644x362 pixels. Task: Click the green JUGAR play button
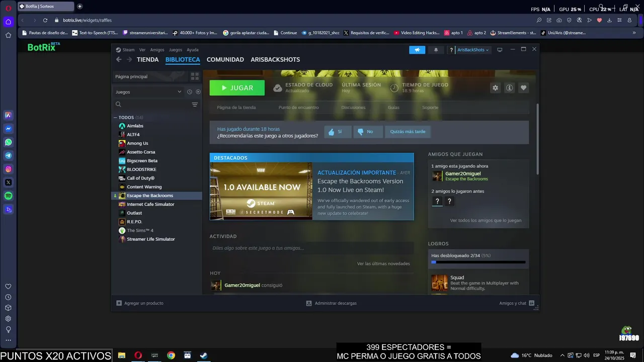pyautogui.click(x=237, y=88)
